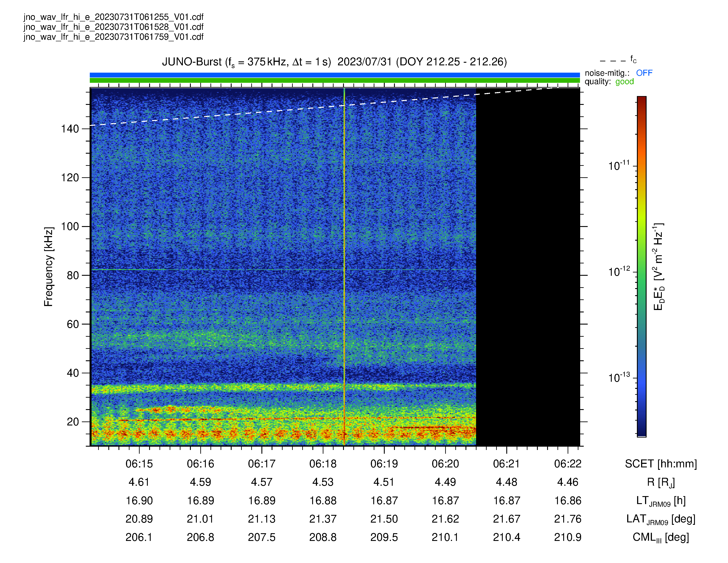Click the noise-mitig. OFF status label
This screenshot has width=728, height=563.
click(x=618, y=73)
